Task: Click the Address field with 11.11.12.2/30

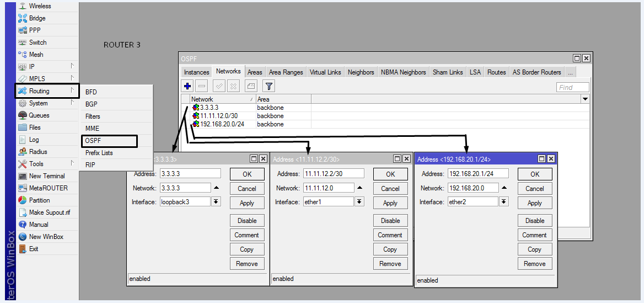Action: pos(334,173)
